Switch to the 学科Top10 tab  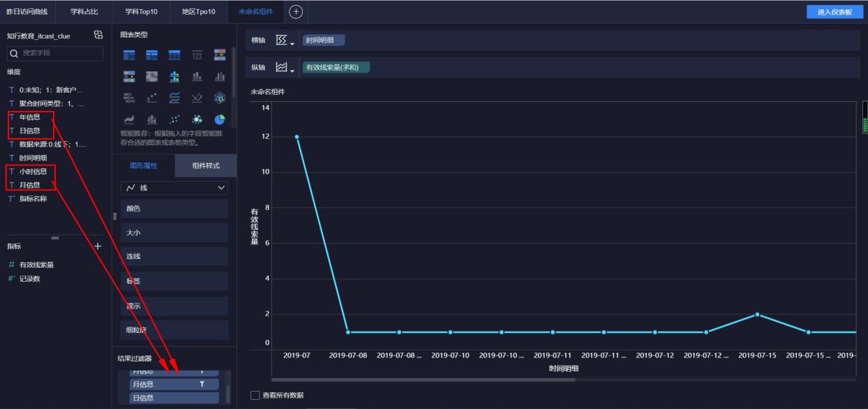pos(142,12)
